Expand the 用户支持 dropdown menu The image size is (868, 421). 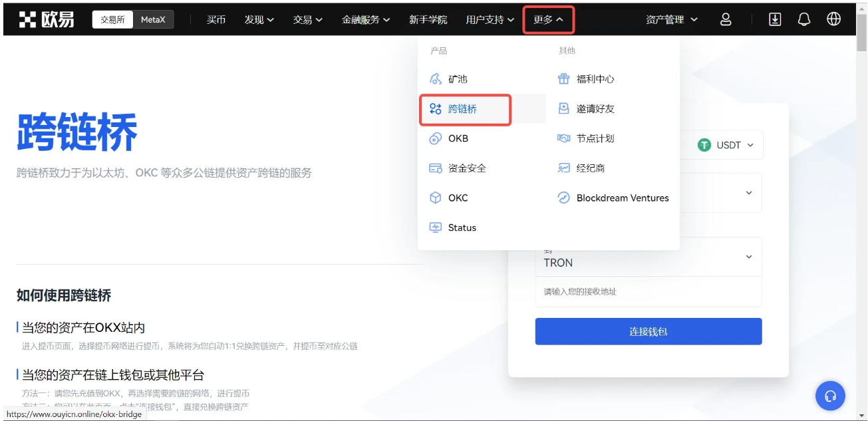pyautogui.click(x=490, y=20)
